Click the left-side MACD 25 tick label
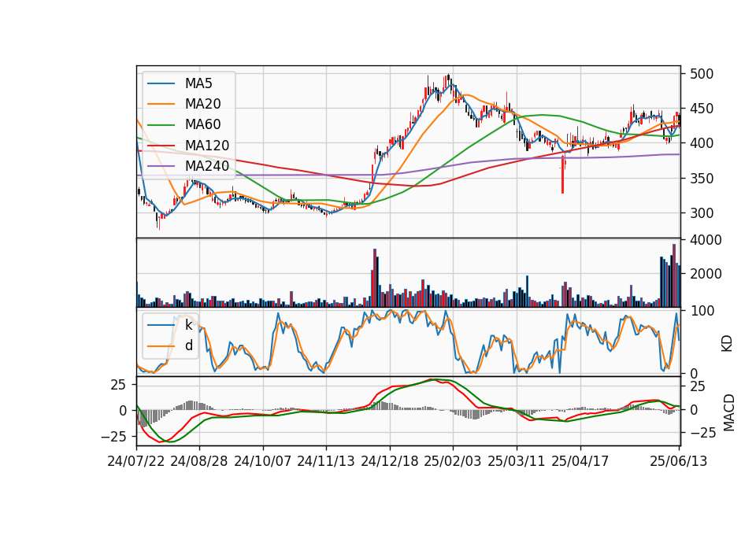 coord(118,385)
